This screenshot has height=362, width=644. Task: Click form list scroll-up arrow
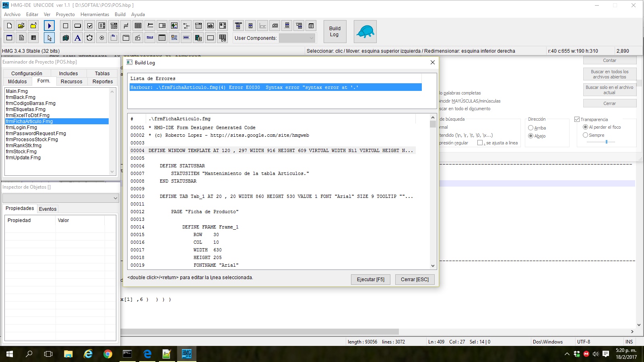coord(112,92)
